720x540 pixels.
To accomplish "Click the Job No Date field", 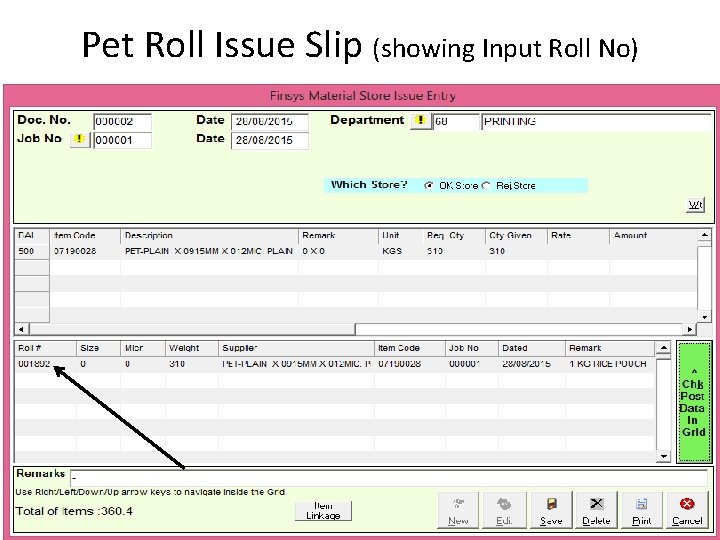I will click(x=270, y=140).
